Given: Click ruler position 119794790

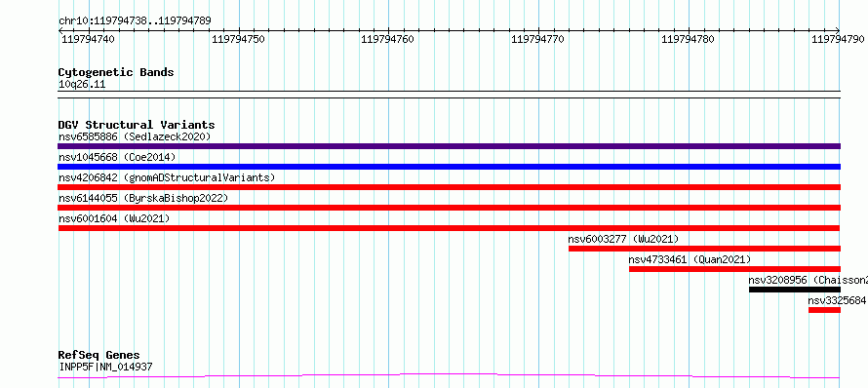Looking at the screenshot, I should pos(838,39).
